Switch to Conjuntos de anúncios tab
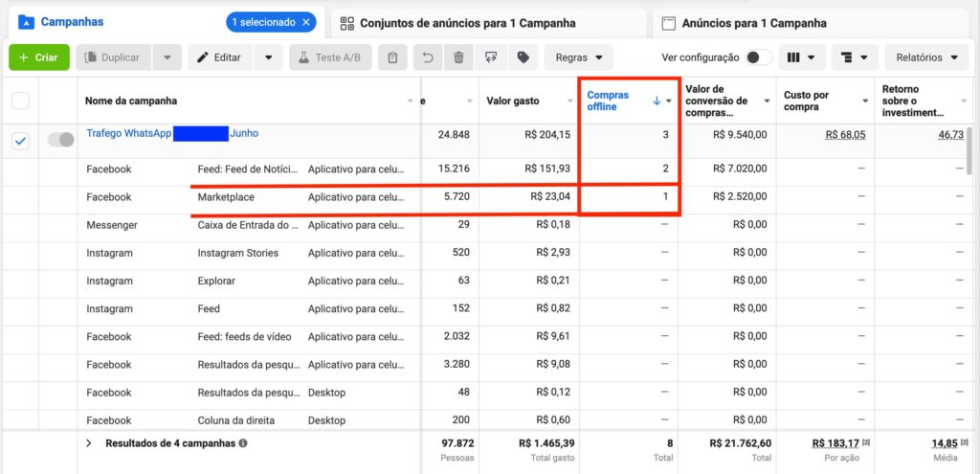 (467, 24)
